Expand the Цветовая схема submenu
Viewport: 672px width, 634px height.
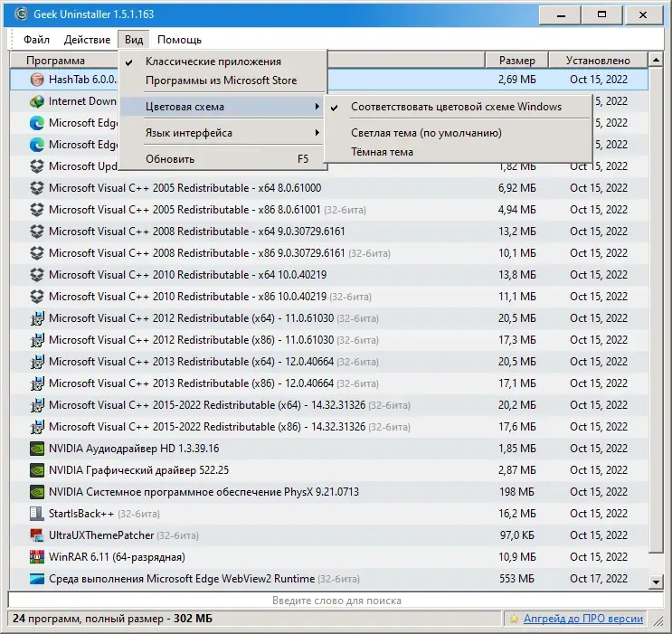pos(222,107)
